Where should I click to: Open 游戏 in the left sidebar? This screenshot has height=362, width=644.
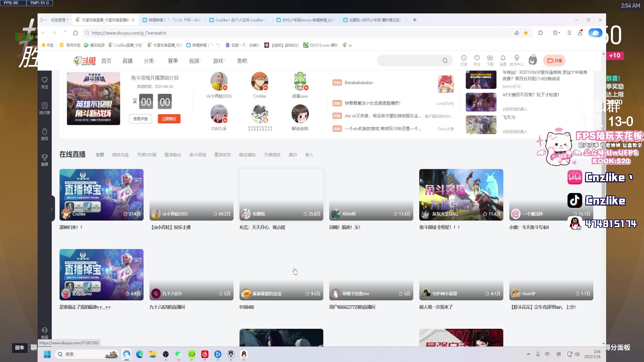tap(45, 134)
